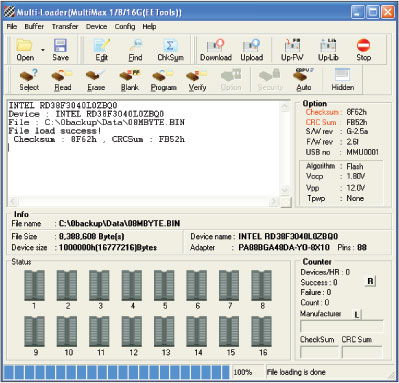
Task: Click the USB no MMU0001 value
Action: pos(362,152)
